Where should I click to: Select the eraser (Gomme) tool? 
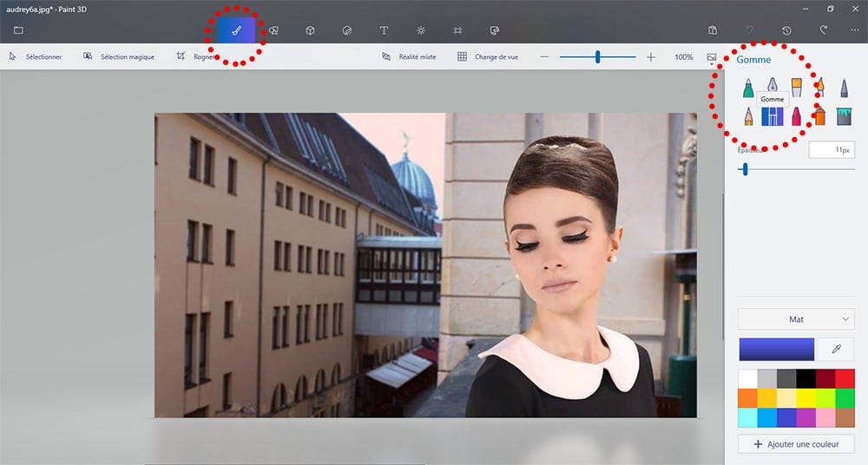[773, 116]
